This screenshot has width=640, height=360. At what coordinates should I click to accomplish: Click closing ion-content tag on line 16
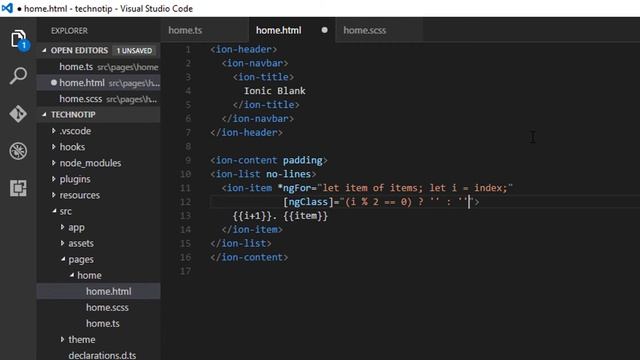[x=249, y=257]
